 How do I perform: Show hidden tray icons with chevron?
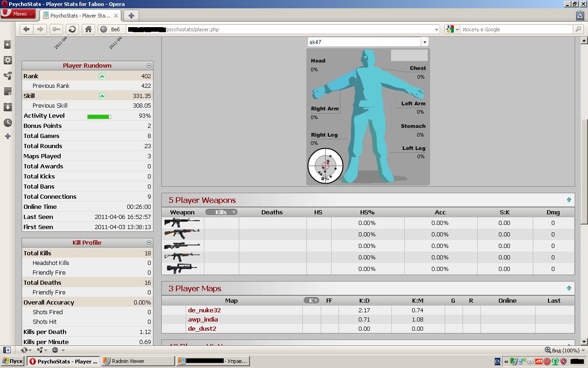[x=506, y=362]
